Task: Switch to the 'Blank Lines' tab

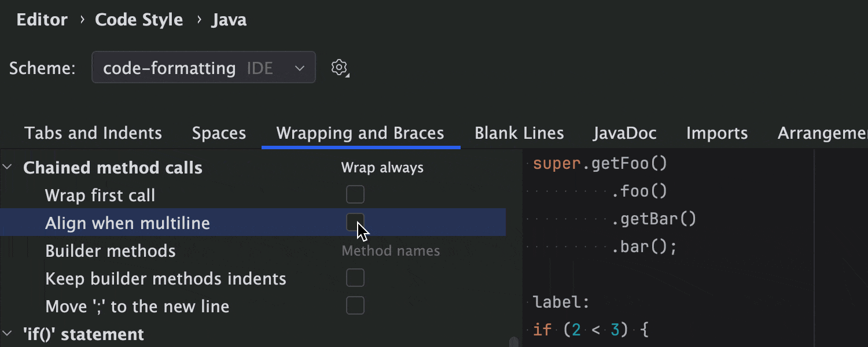Action: 519,133
